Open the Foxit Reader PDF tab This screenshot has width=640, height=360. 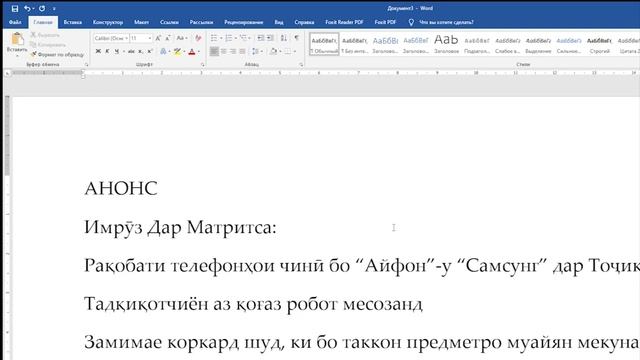(344, 22)
